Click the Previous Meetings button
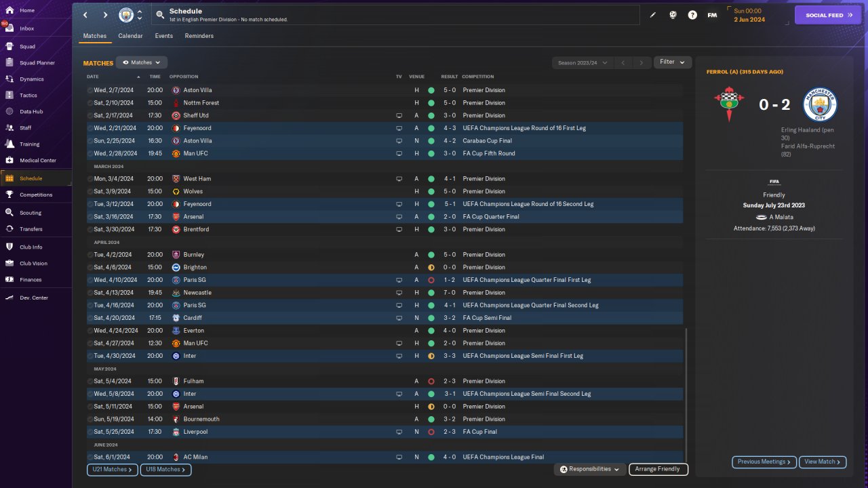The width and height of the screenshot is (868, 488). [x=764, y=462]
